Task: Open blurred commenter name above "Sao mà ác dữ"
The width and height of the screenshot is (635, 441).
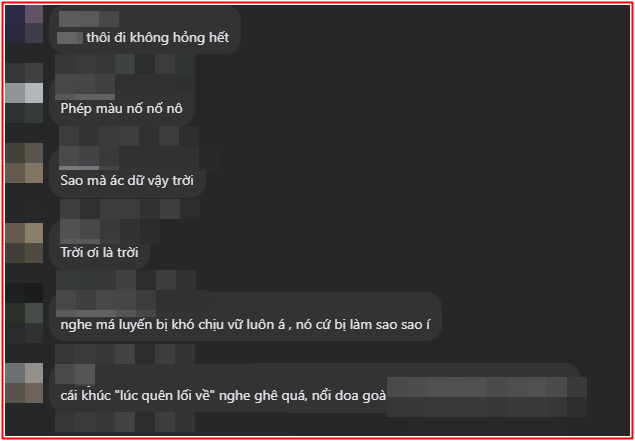Action: click(x=89, y=158)
